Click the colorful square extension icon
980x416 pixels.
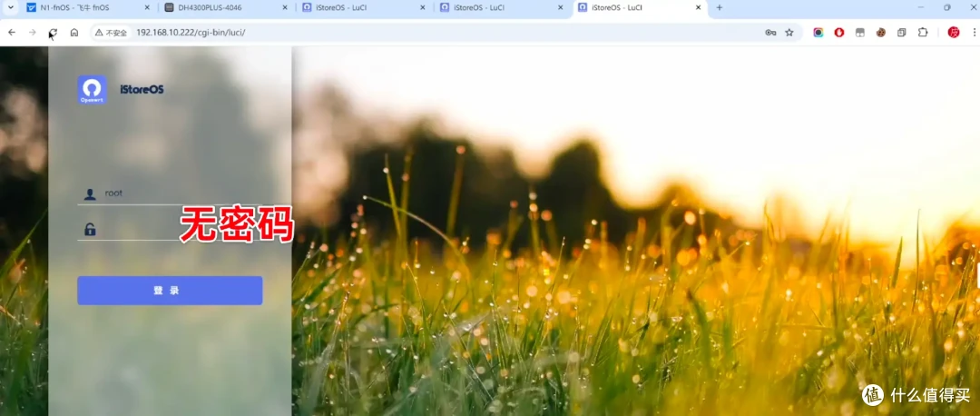818,33
